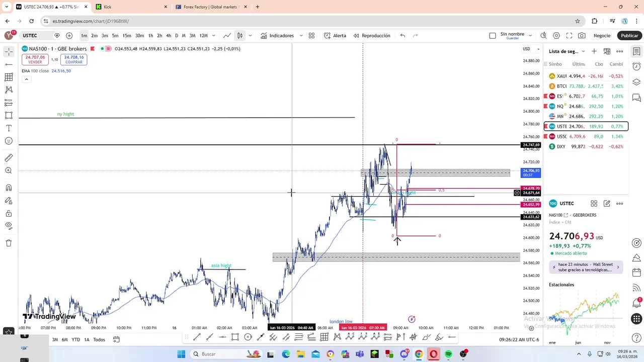Image resolution: width=644 pixels, height=362 pixels.
Task: Select the Todos date range
Action: pyautogui.click(x=99, y=340)
